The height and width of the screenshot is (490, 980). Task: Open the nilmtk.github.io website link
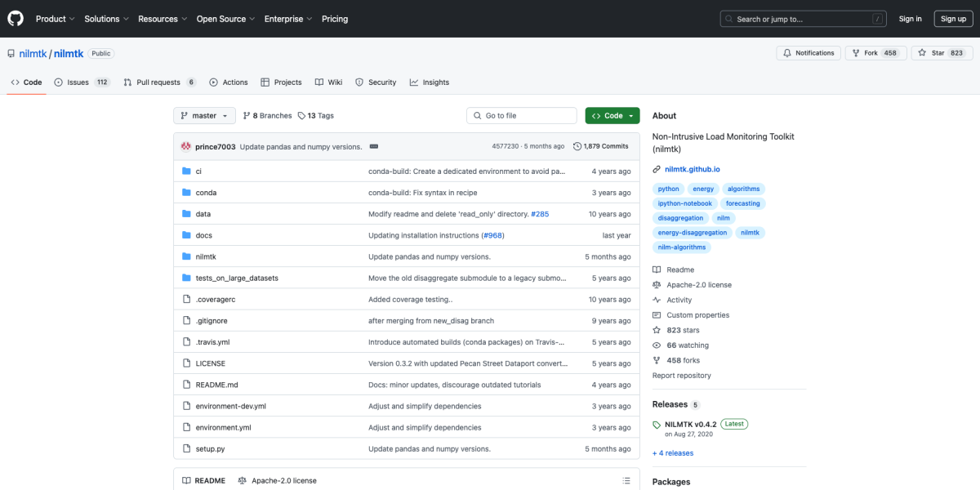tap(692, 169)
